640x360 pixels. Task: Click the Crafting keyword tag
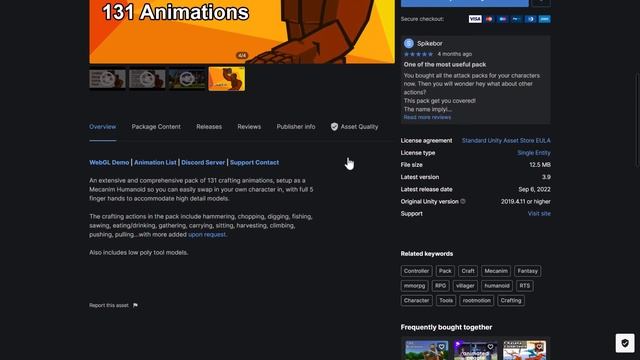(x=511, y=300)
